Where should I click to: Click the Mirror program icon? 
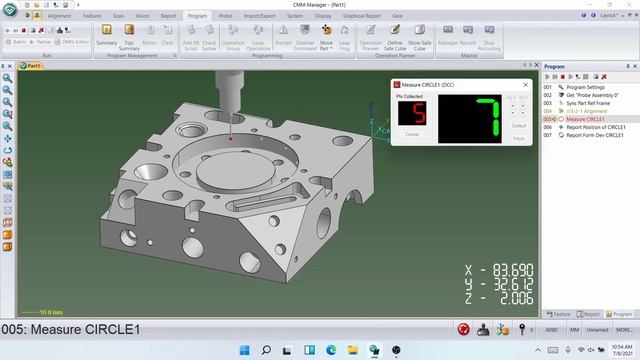149,35
